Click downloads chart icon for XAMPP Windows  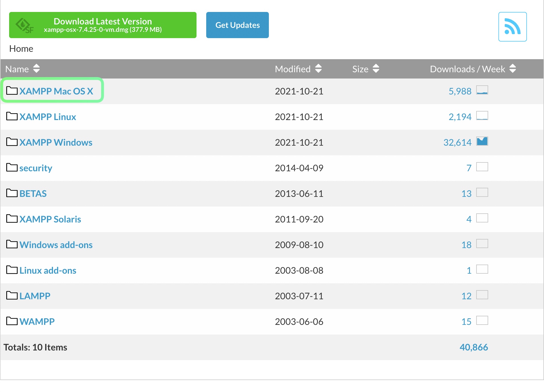482,141
